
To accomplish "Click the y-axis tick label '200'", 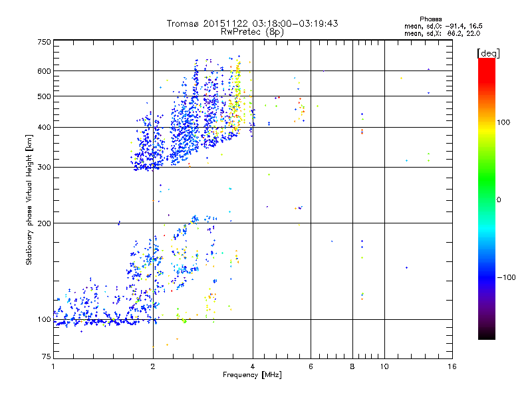I will pyautogui.click(x=44, y=223).
